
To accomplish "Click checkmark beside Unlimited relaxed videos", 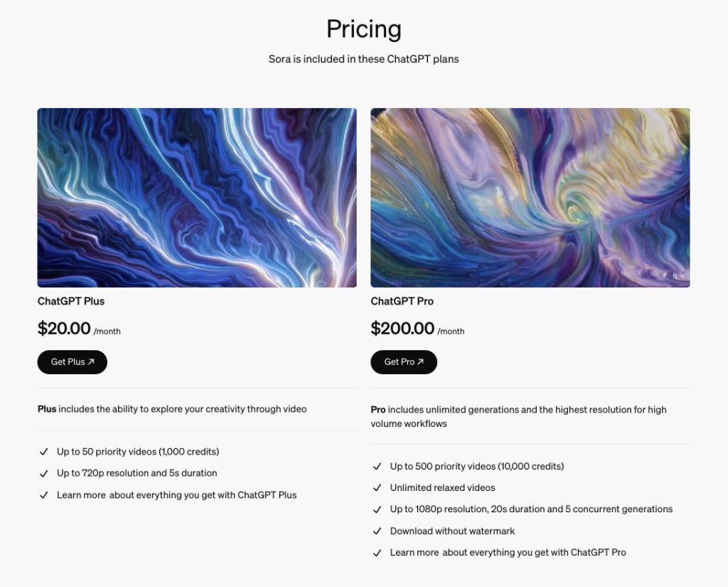I will [377, 488].
